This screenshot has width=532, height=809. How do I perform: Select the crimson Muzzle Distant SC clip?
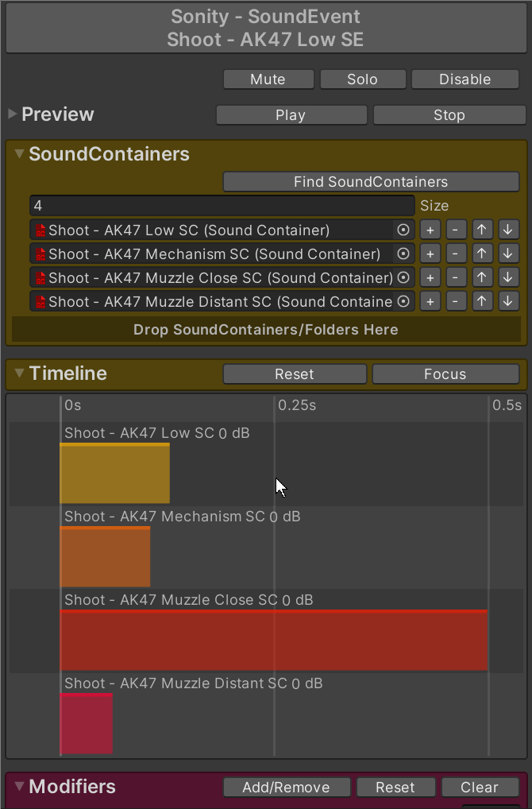(86, 723)
